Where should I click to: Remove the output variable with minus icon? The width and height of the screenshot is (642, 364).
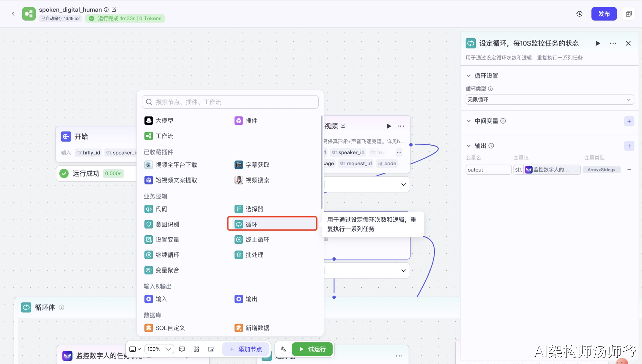click(x=629, y=170)
